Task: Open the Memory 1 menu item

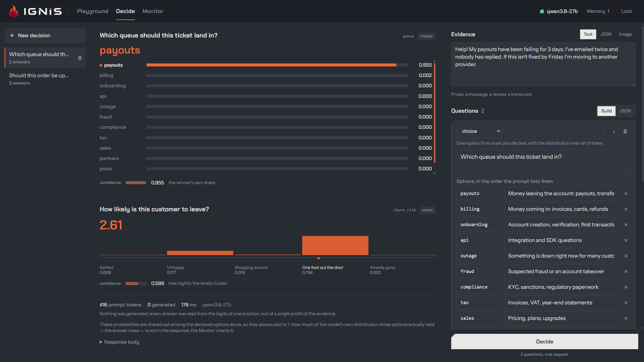Action: pos(598,11)
